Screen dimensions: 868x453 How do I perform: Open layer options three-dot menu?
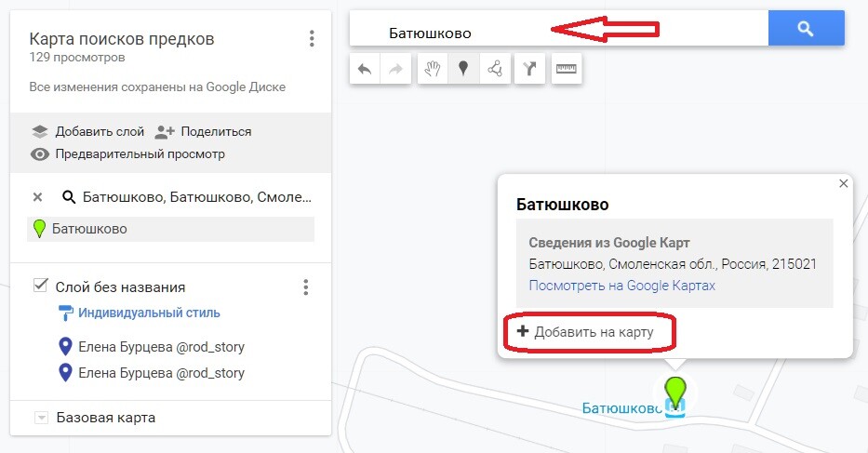tap(305, 287)
